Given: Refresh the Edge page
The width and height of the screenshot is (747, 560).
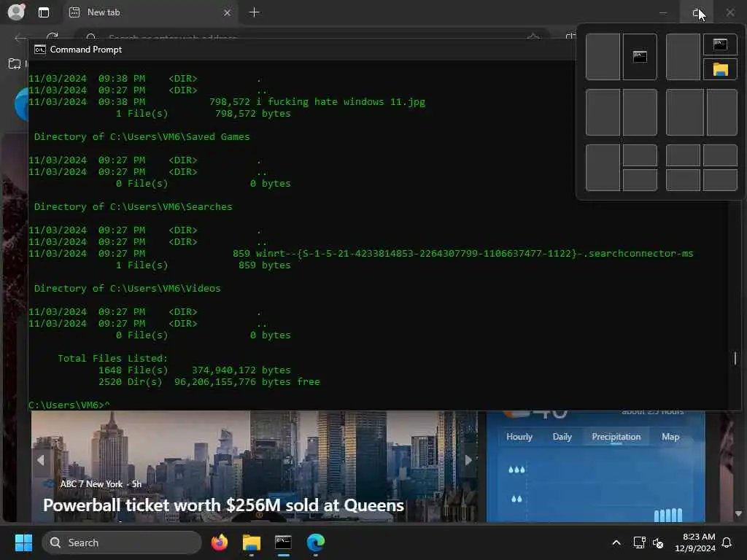Looking at the screenshot, I should click(x=53, y=37).
